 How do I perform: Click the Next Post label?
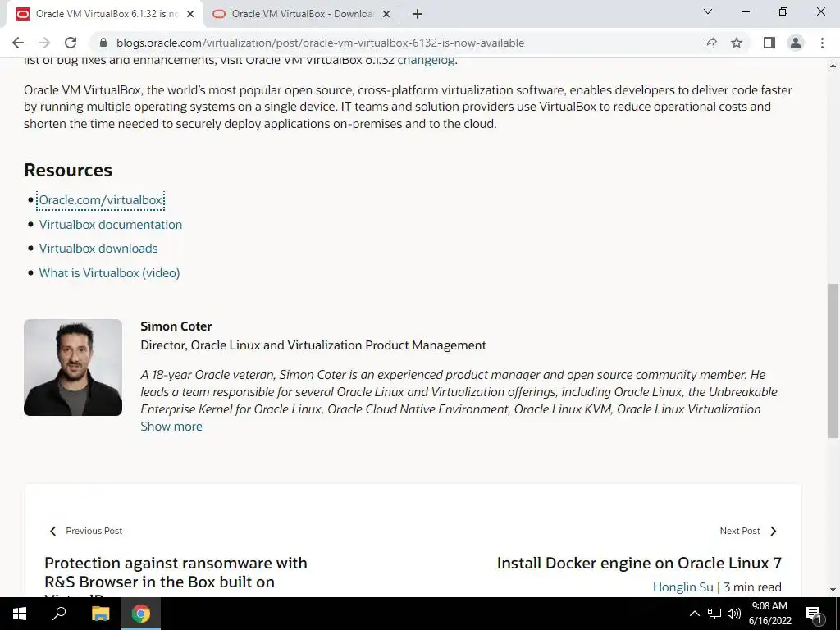740,531
